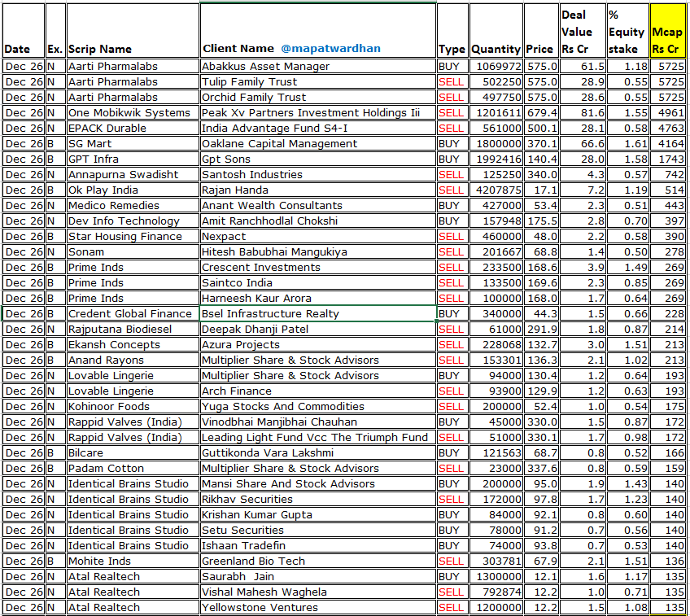Select the 'Orchid Family Trust' cell

[x=318, y=97]
